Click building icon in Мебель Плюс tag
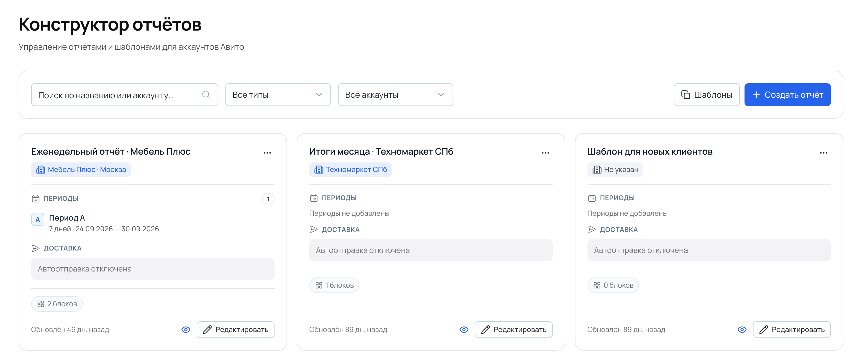The height and width of the screenshot is (353, 868). pos(40,169)
